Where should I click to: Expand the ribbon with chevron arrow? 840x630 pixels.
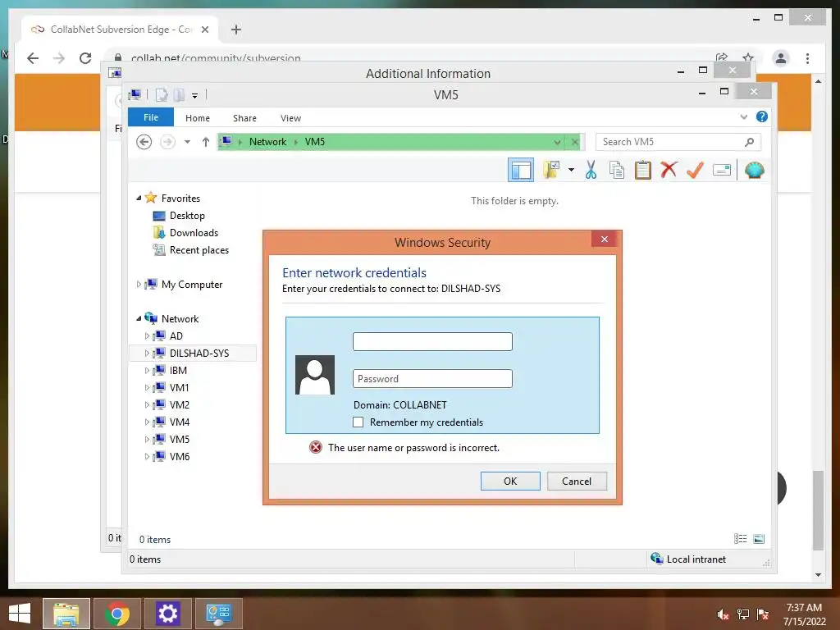tap(743, 116)
